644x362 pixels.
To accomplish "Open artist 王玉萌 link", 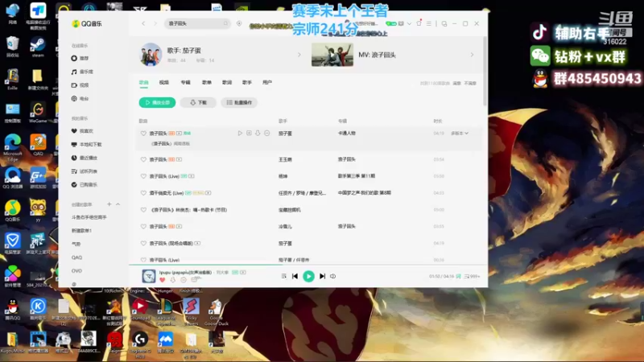I will tap(285, 159).
